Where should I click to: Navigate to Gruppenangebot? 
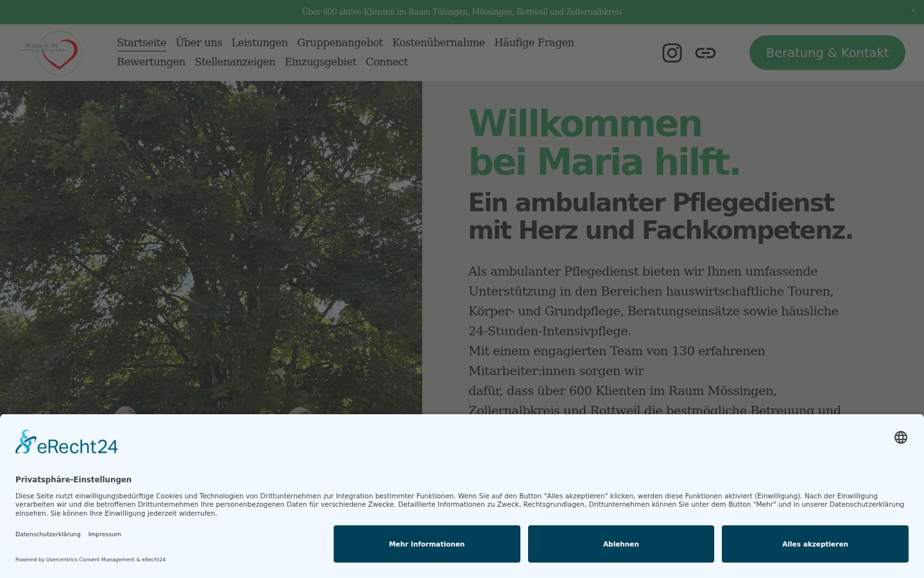[340, 42]
